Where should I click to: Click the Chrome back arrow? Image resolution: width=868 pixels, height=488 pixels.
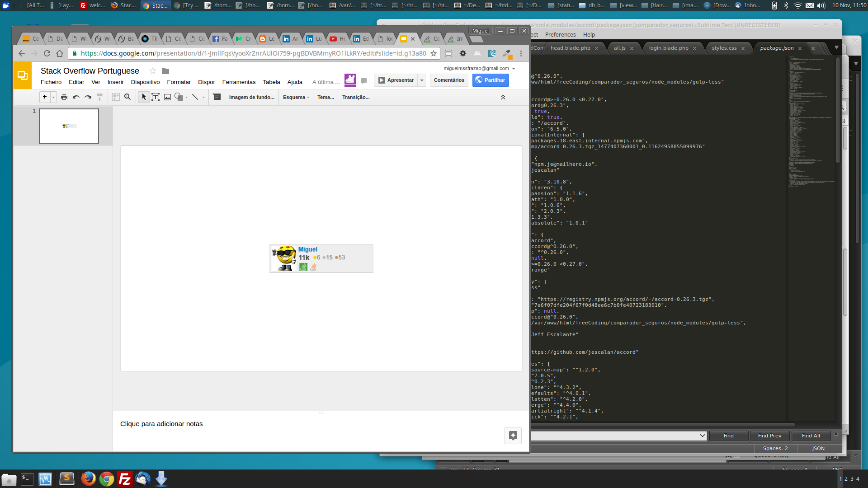coord(22,53)
